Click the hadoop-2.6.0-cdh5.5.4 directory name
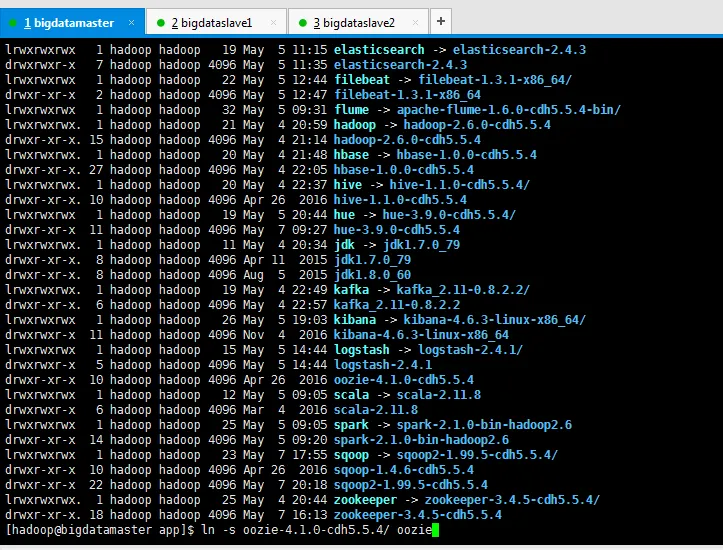 (407, 140)
